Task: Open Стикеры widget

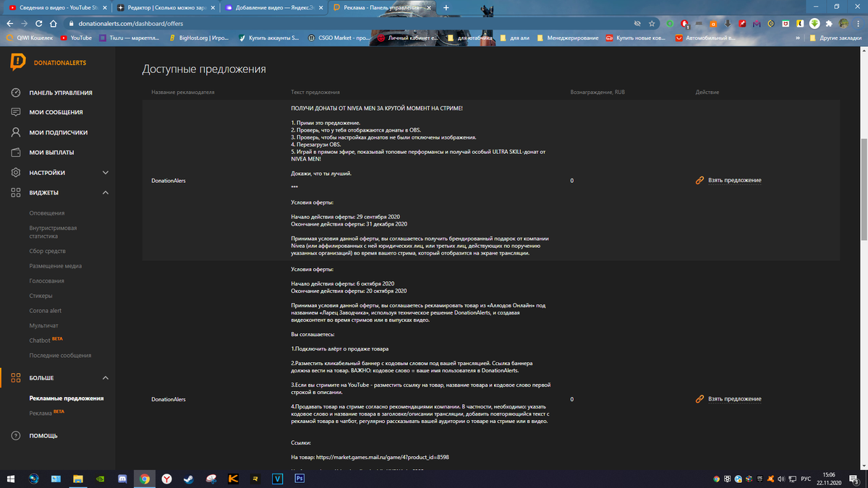Action: (x=41, y=296)
